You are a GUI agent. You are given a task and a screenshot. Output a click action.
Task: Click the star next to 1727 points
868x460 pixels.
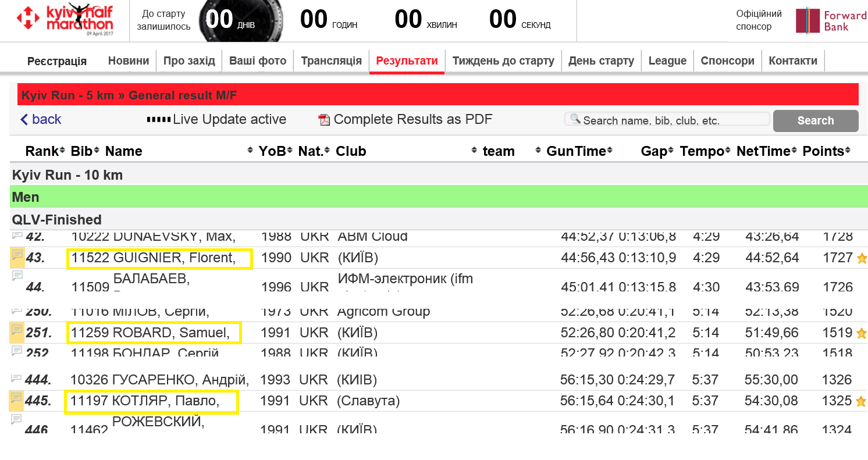862,258
